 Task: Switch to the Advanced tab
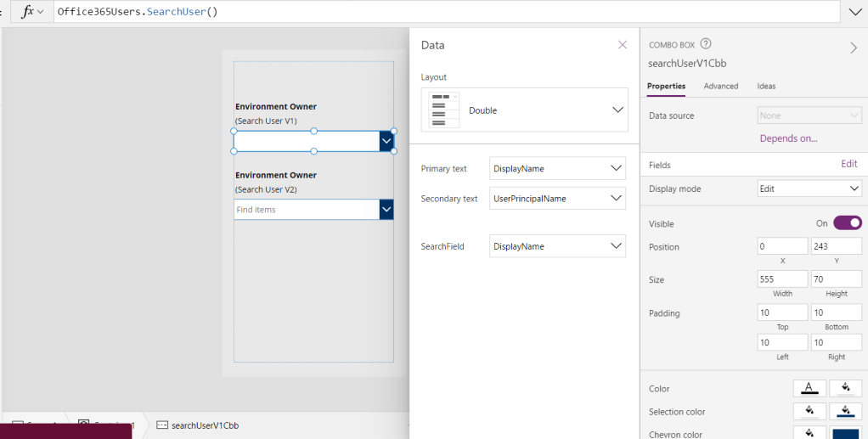coord(720,86)
